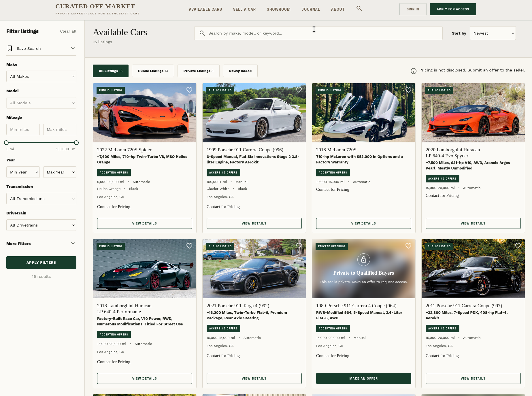
Task: Open Showroom in the navigation
Action: click(x=278, y=9)
